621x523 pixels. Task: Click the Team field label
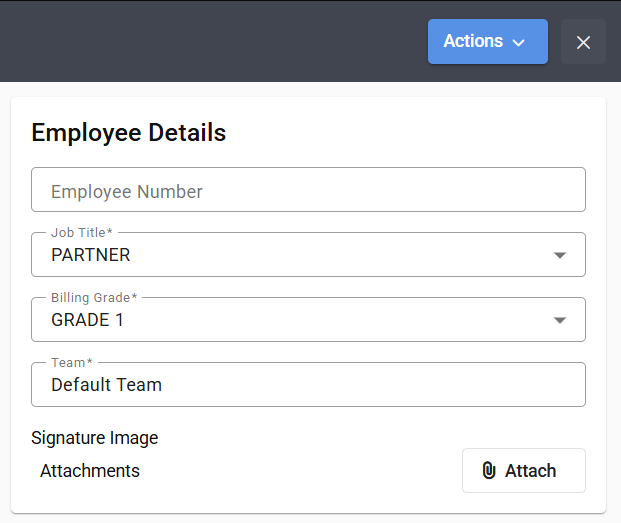[71, 363]
